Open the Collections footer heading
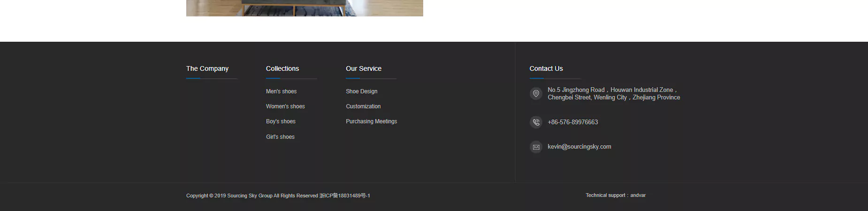 pos(282,68)
